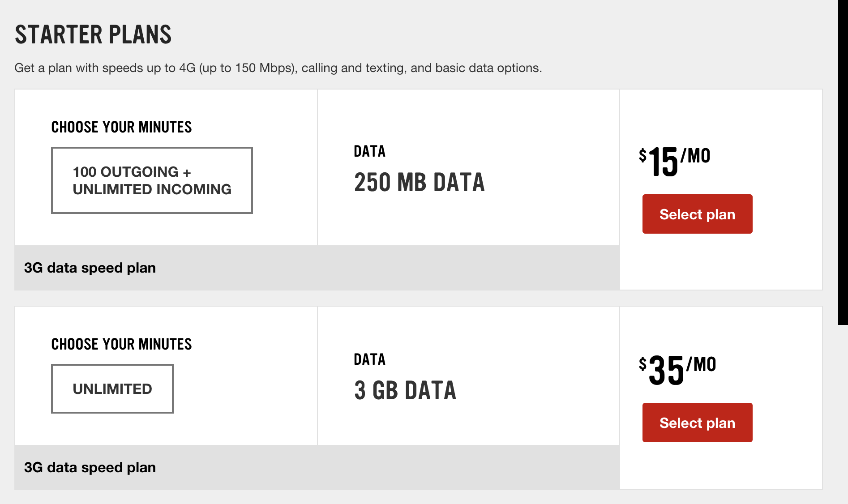The height and width of the screenshot is (504, 848).
Task: Click the Data label above 250 MB
Action: tap(369, 151)
